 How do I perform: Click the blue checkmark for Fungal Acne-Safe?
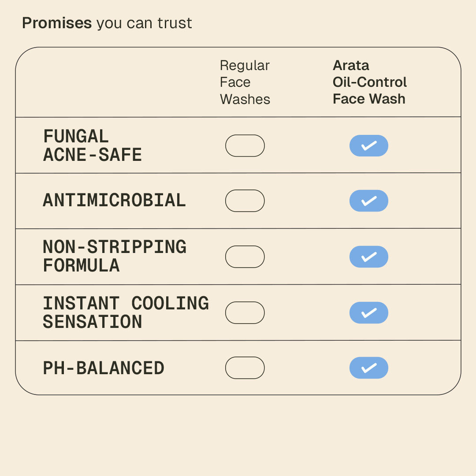[x=368, y=146]
